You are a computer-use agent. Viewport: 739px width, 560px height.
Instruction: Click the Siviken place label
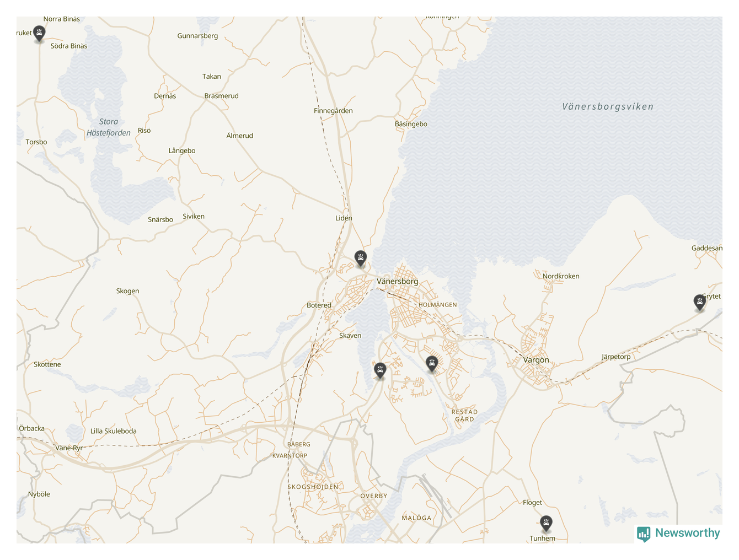point(194,216)
